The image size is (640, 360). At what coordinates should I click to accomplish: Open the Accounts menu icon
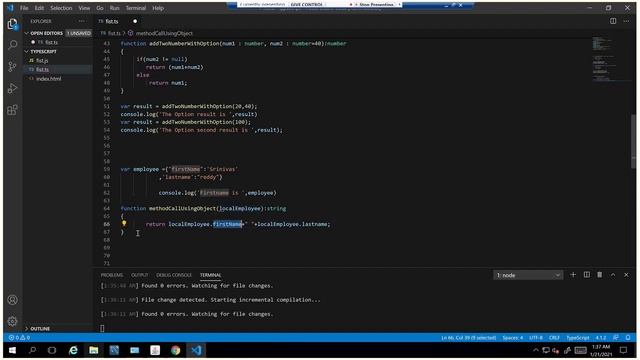click(13, 300)
